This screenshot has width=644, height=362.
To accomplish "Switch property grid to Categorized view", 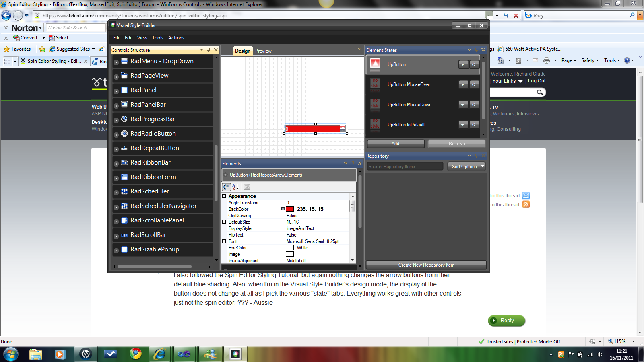I will point(226,187).
